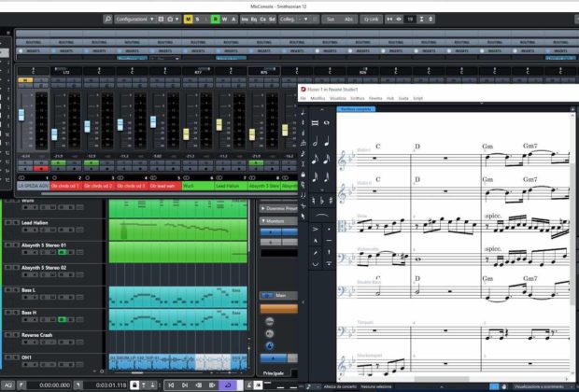
Task: Click the Sus button in toolbar
Action: click(331, 20)
